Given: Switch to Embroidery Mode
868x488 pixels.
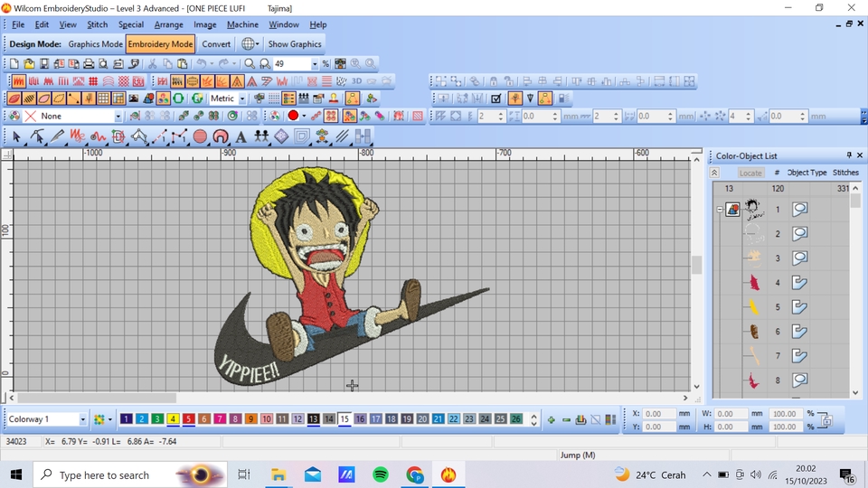Looking at the screenshot, I should 160,43.
